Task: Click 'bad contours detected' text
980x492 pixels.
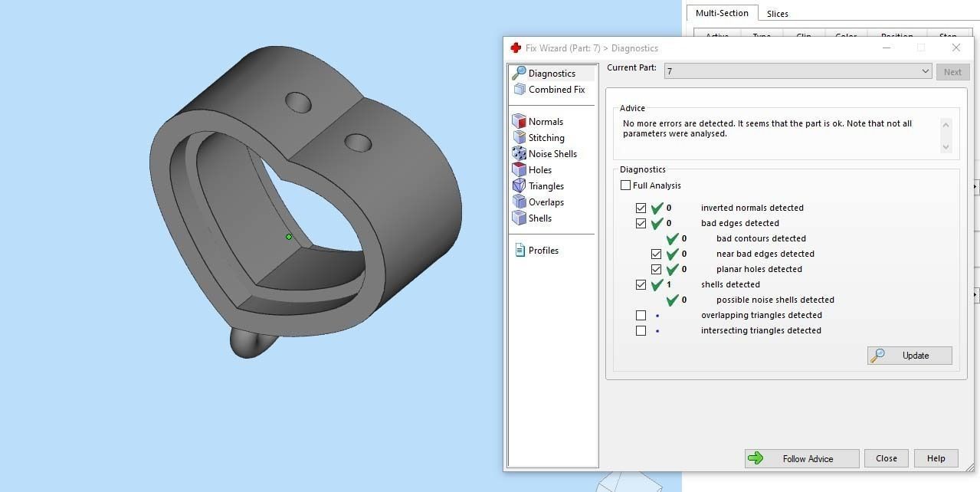Action: click(x=761, y=238)
